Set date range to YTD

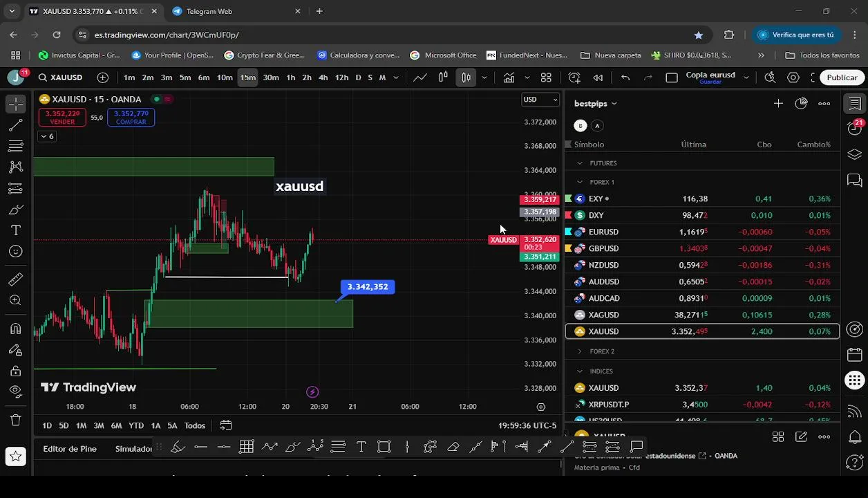coord(136,425)
